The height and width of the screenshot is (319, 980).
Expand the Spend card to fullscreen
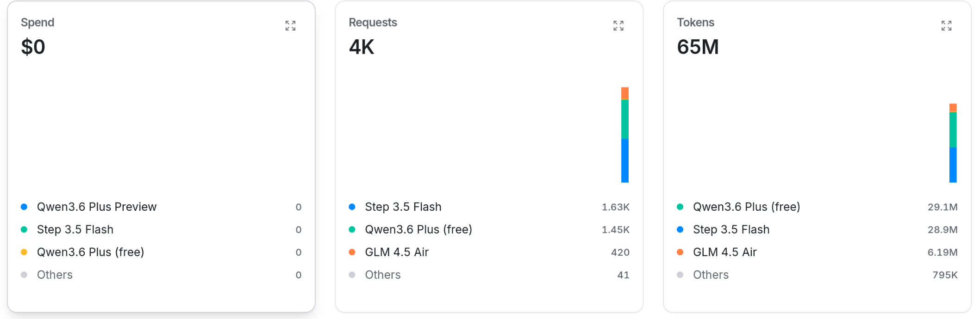[x=290, y=25]
